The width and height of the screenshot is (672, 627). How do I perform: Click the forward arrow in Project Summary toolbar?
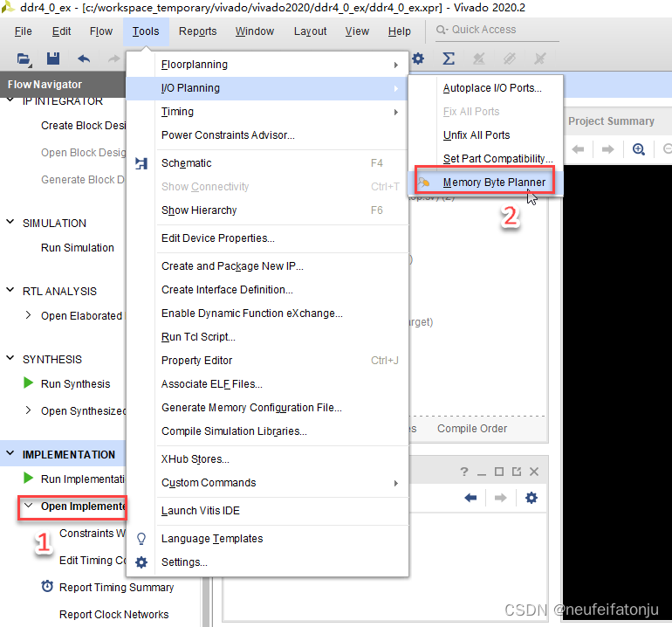point(607,149)
